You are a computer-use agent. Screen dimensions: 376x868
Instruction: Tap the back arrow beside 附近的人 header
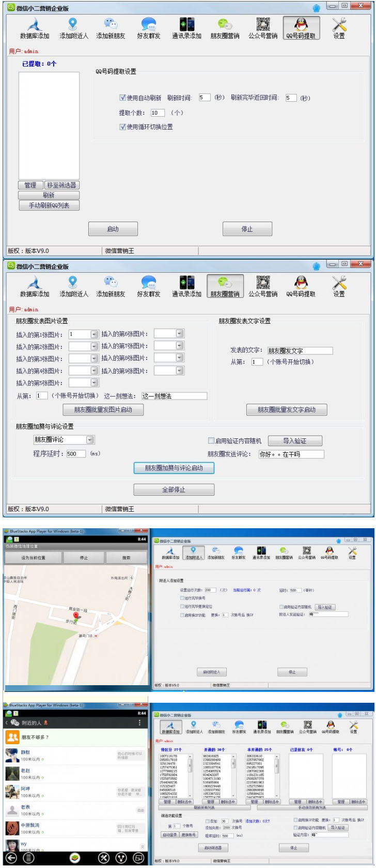7,722
